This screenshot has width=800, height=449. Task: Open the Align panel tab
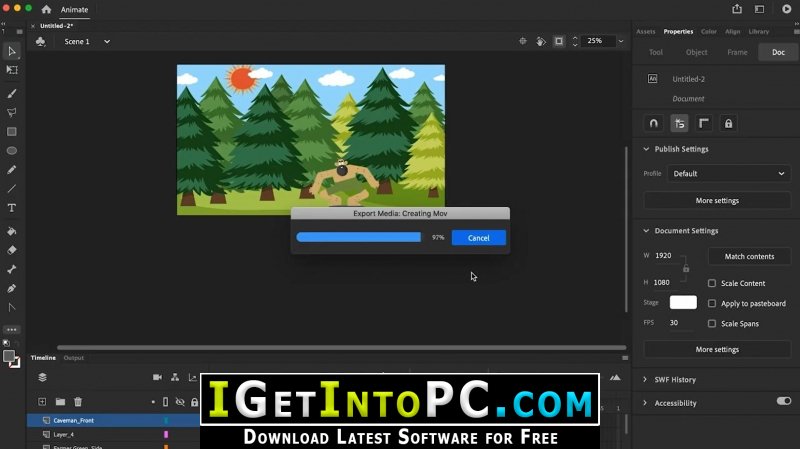tap(733, 32)
